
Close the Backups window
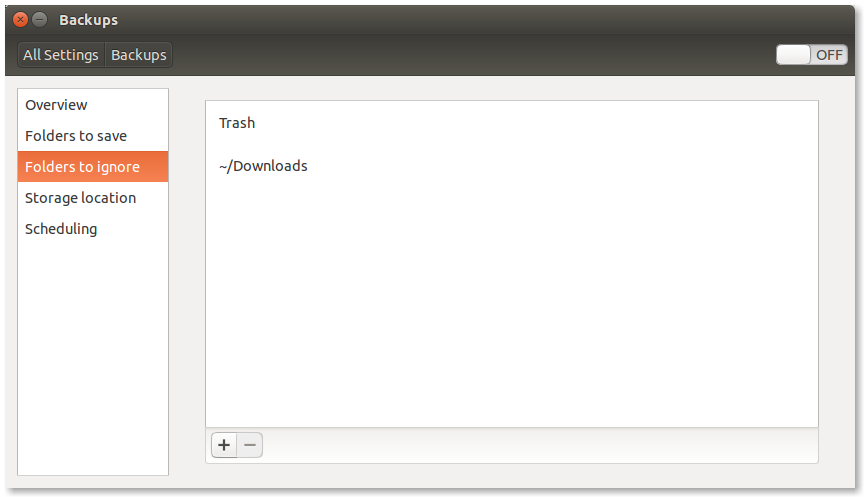20,20
